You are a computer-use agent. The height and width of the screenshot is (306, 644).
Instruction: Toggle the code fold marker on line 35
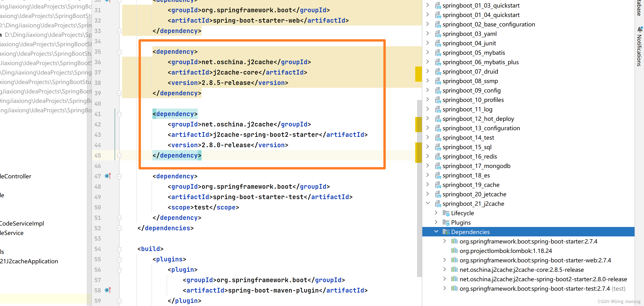[119, 52]
